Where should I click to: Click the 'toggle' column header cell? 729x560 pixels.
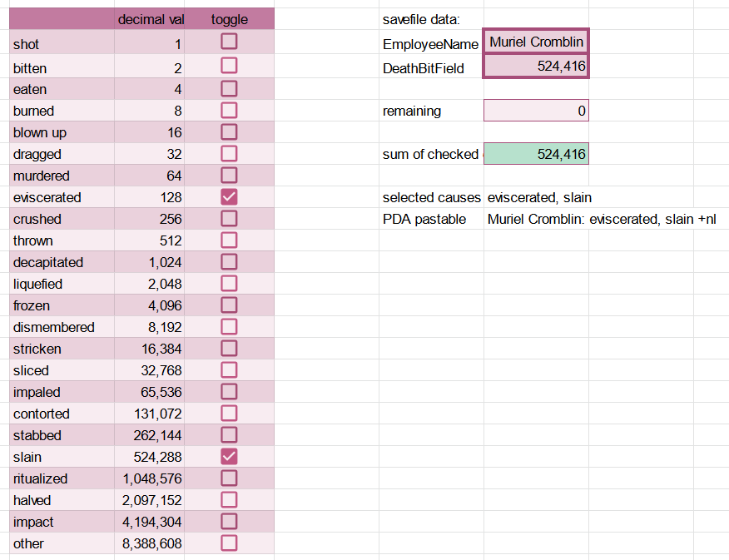pos(229,19)
